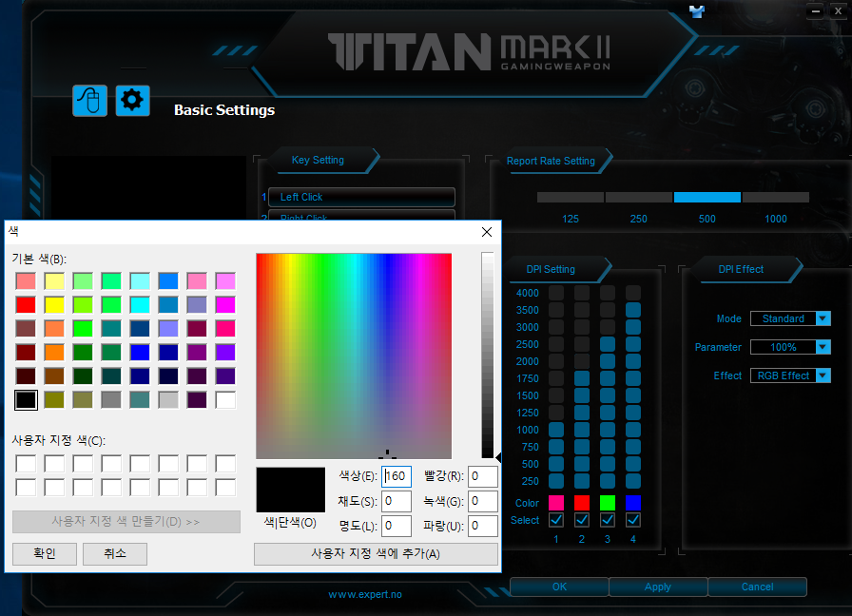Image resolution: width=852 pixels, height=616 pixels.
Task: Expand the Mode dropdown showing Standard
Action: point(823,318)
